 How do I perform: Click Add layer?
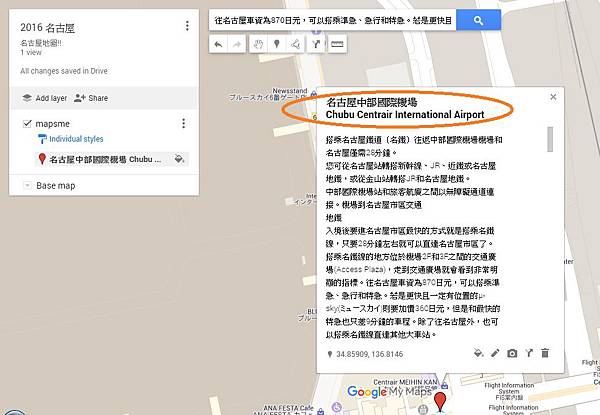[x=44, y=98]
